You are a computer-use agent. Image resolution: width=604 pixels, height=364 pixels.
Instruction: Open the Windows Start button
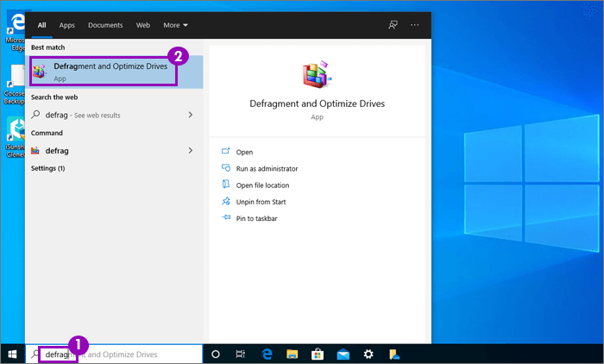point(12,354)
